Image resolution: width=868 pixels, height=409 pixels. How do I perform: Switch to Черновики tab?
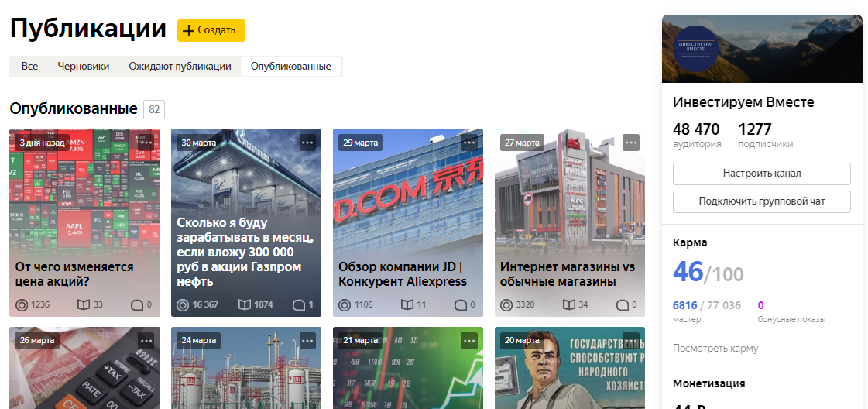(x=84, y=67)
